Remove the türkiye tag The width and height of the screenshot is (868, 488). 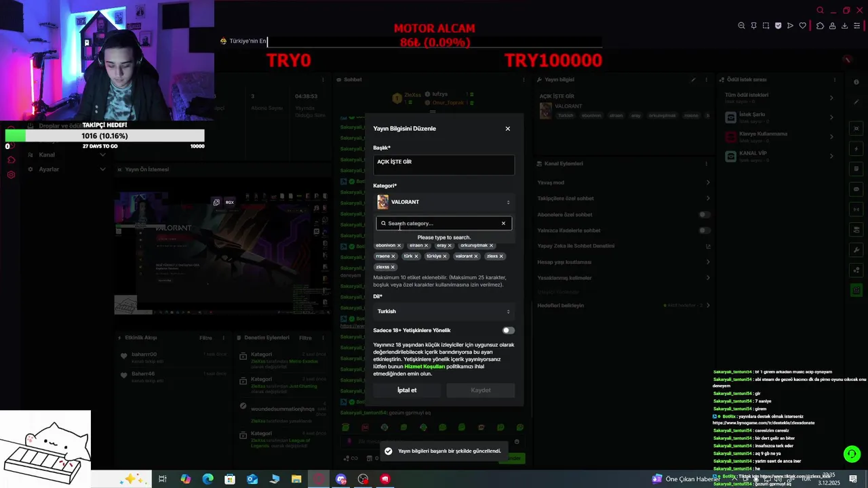[x=445, y=256]
